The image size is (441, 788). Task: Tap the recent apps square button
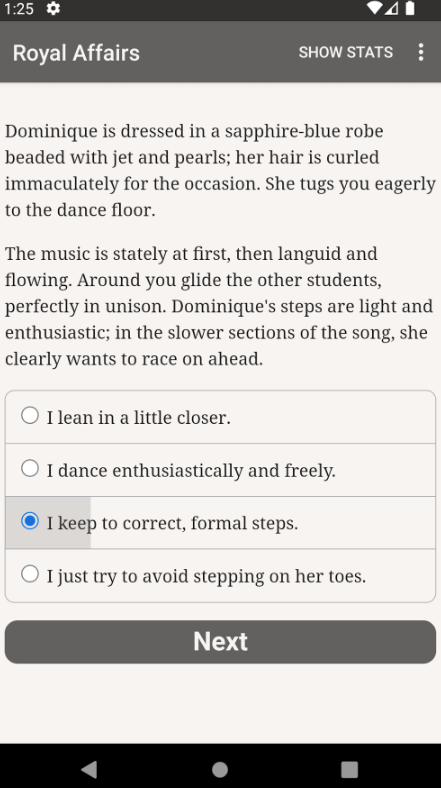tap(350, 769)
